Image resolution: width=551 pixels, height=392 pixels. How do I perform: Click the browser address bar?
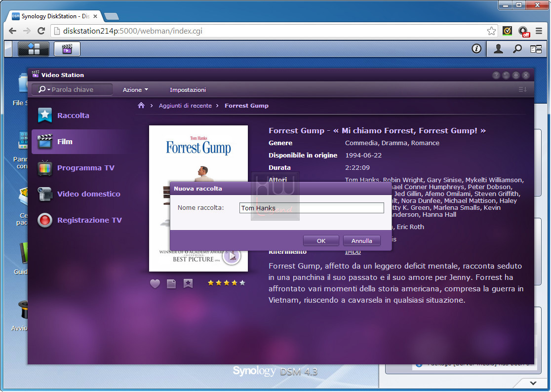274,31
